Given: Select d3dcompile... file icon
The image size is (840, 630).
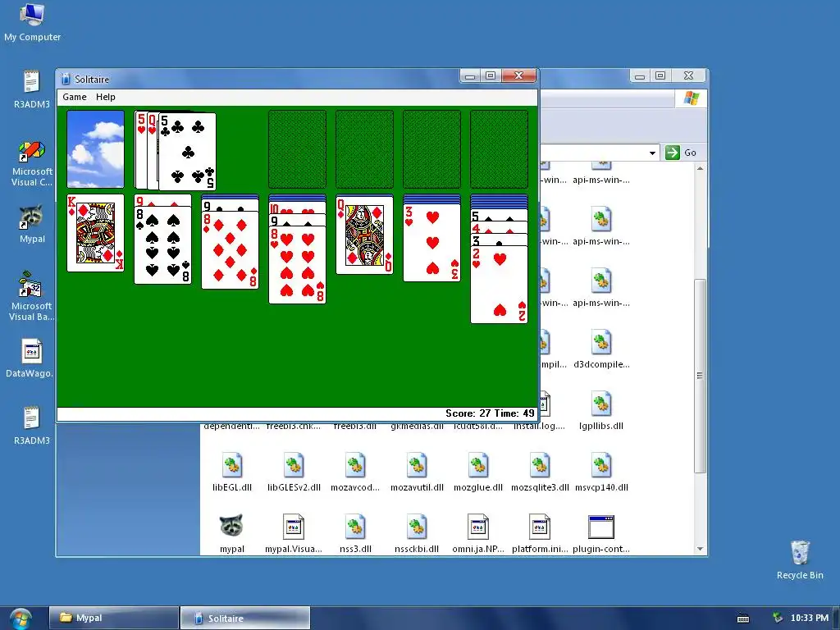Looking at the screenshot, I should [601, 349].
